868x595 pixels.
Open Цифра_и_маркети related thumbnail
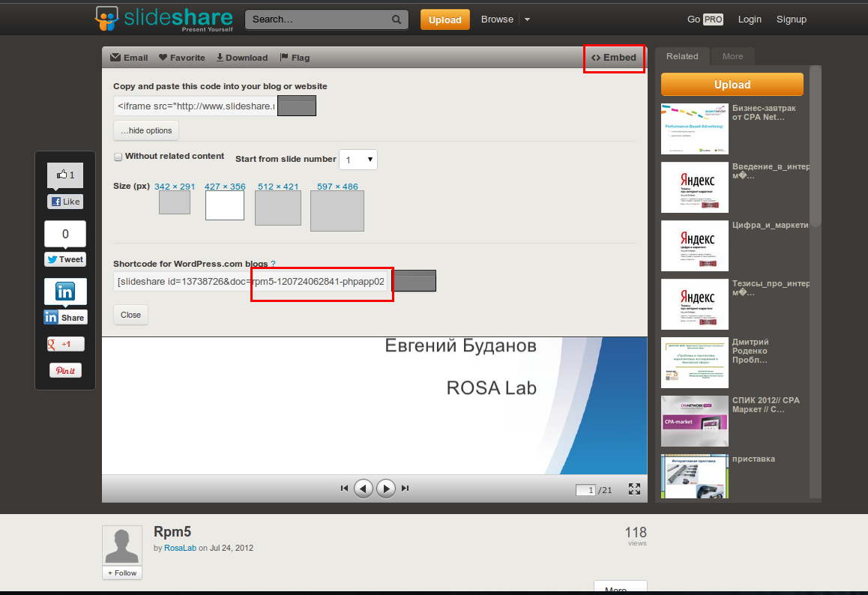(x=695, y=246)
